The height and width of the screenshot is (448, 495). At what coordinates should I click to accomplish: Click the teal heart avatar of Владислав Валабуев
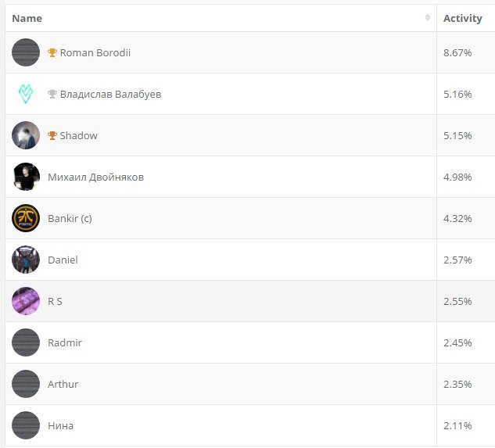tap(26, 94)
